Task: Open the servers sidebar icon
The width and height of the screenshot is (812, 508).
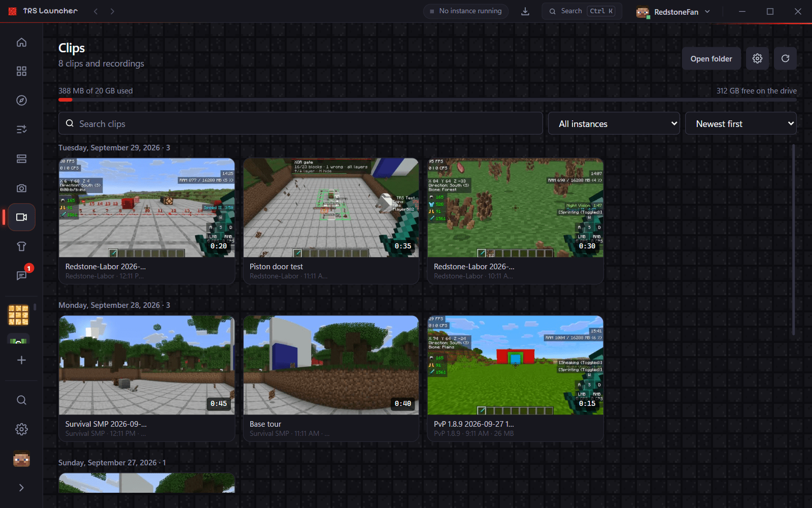Action: point(21,159)
